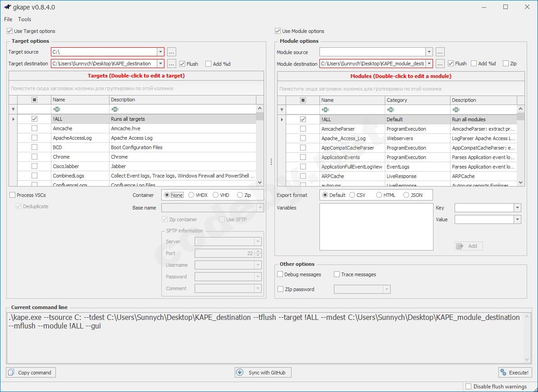Enable Debug messages option
The image size is (538, 392).
coord(280,274)
